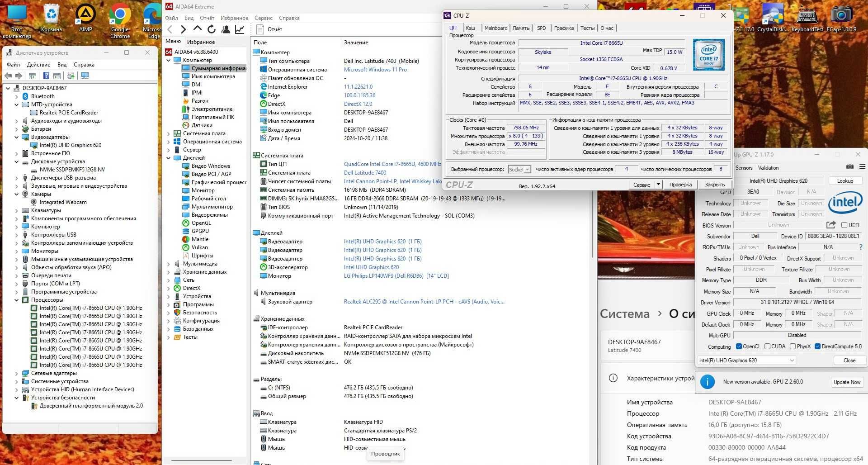Screen dimensions: 868x465
Task: Open the Socket processor dropdown in CPU-Z
Action: coord(519,169)
